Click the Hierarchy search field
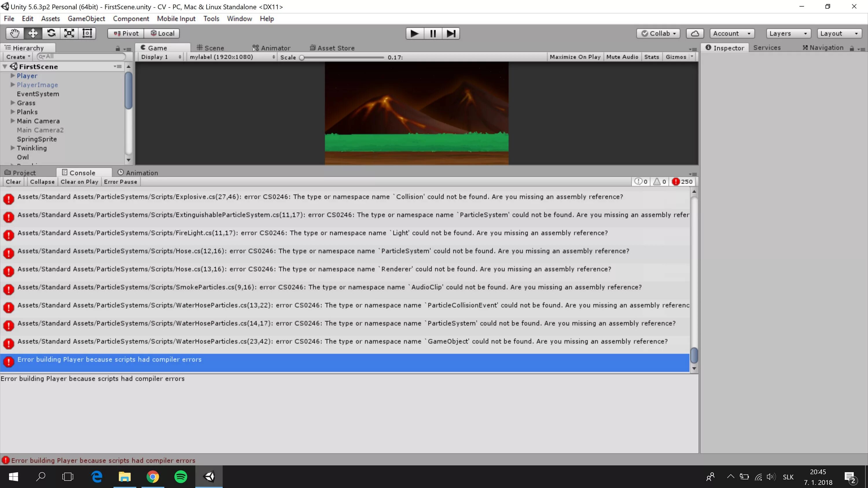Viewport: 868px width, 488px height. (x=81, y=57)
